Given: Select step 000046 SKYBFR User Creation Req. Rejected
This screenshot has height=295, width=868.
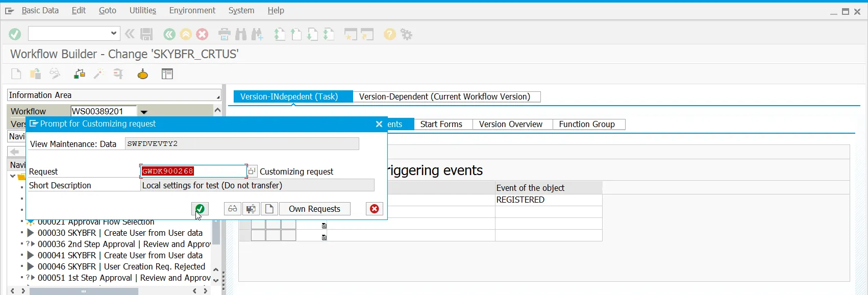Looking at the screenshot, I should coord(121,266).
